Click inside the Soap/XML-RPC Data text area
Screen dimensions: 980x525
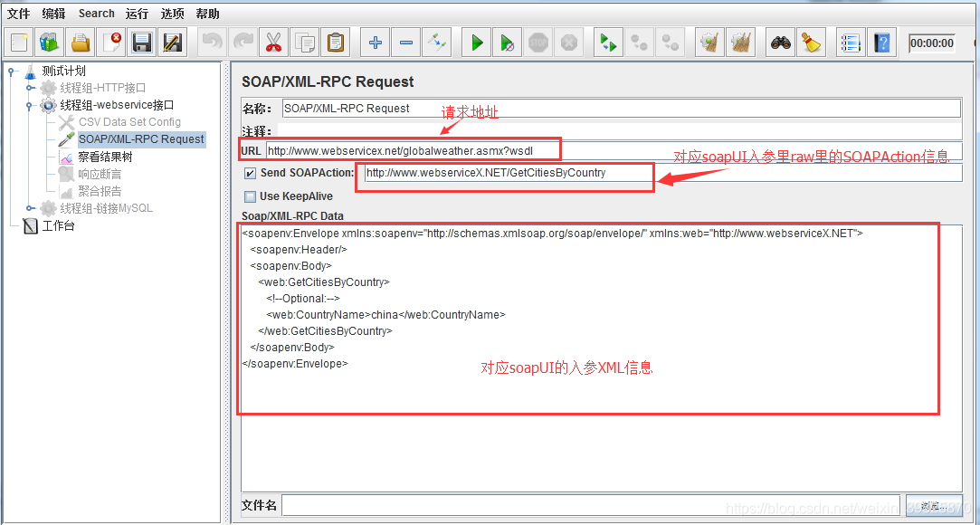[601, 358]
